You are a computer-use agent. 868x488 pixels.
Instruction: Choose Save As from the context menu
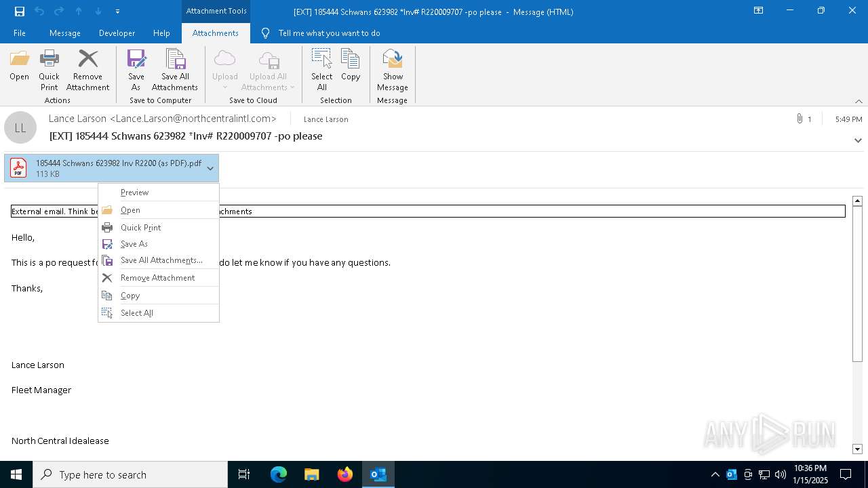(159, 244)
